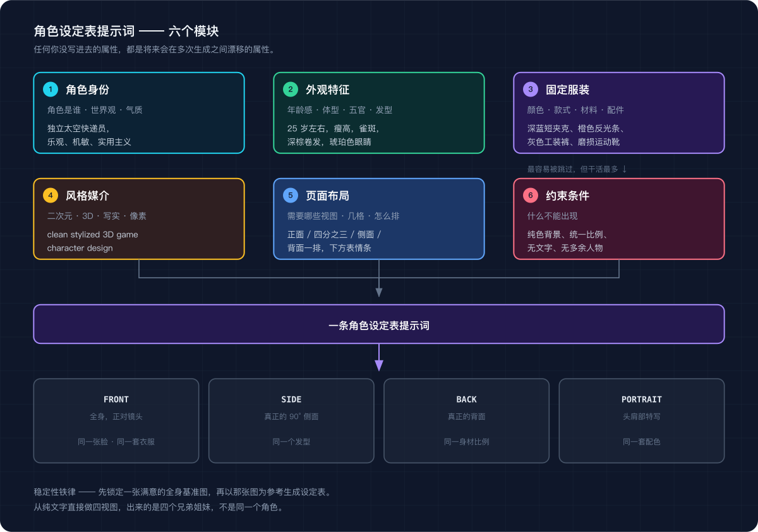This screenshot has height=532, width=758.
Task: Select the 固定服装 card heading
Action: (567, 90)
